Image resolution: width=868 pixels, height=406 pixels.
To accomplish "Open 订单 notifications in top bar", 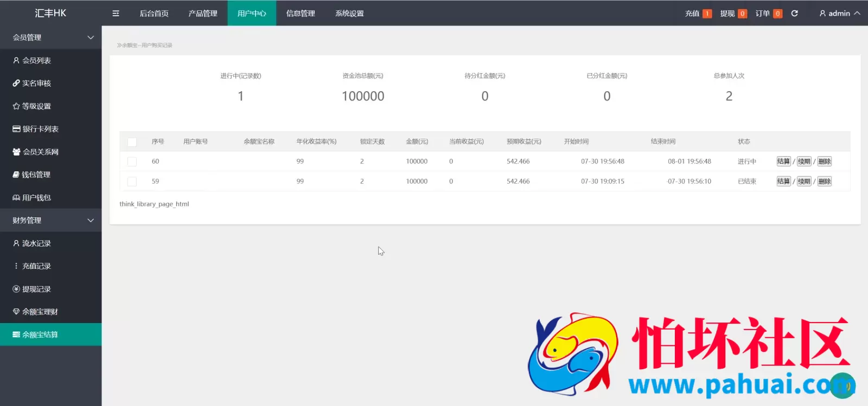I will pos(769,14).
